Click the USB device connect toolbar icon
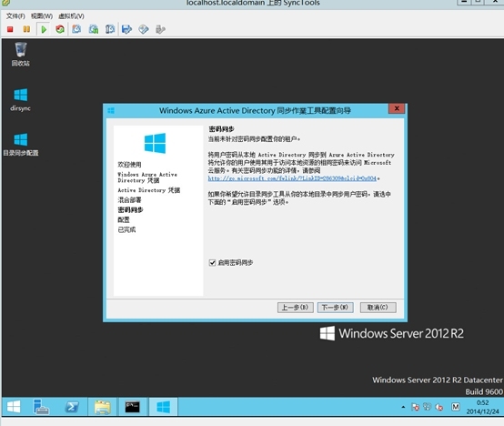Viewport: 504px width, 426px height. coord(160,29)
